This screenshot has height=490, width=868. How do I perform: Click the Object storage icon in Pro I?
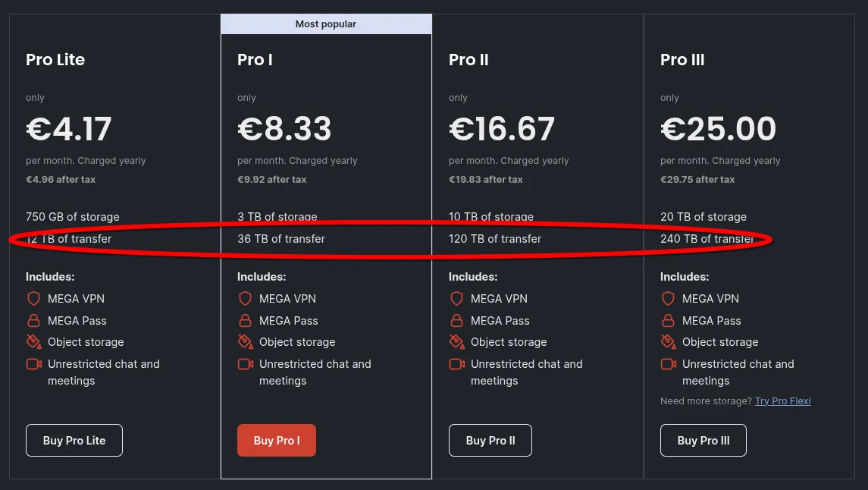pos(245,342)
